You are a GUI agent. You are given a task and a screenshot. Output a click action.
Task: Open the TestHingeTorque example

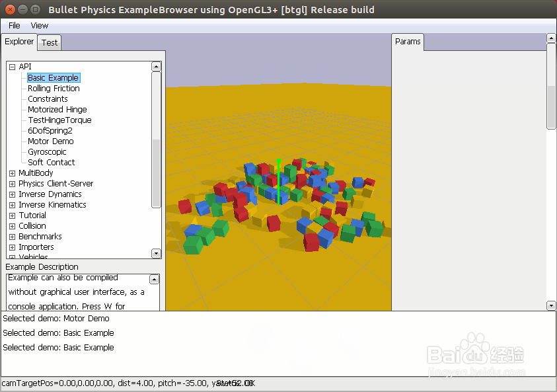coord(59,120)
